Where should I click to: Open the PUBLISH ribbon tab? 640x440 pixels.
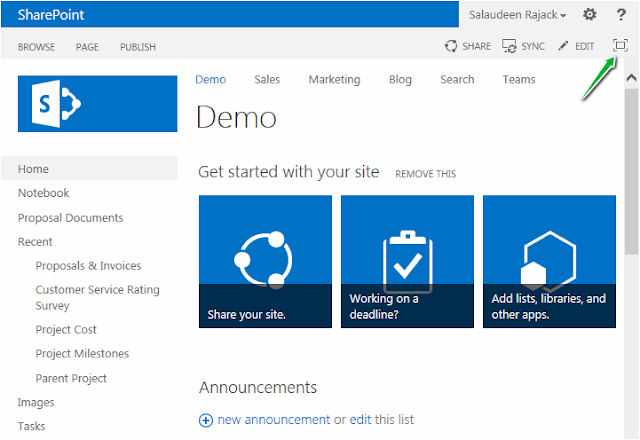coord(138,47)
